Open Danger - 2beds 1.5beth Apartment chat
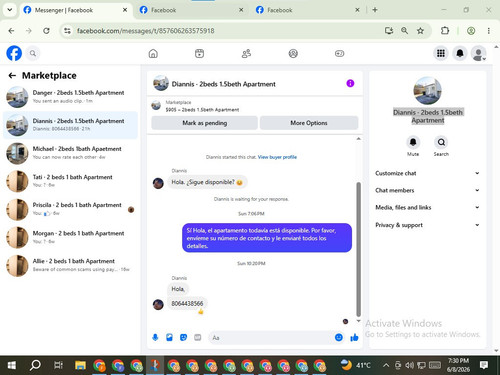The image size is (500, 375). (x=70, y=97)
